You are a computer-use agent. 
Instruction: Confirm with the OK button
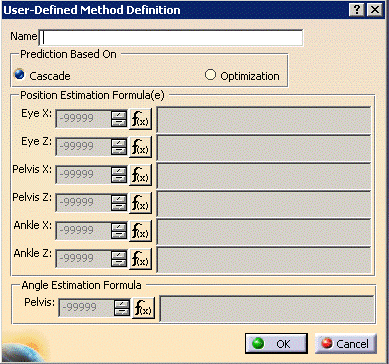pos(276,343)
